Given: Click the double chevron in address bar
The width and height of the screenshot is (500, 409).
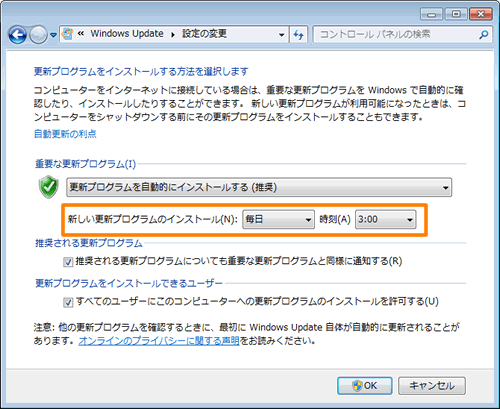Looking at the screenshot, I should click(81, 33).
